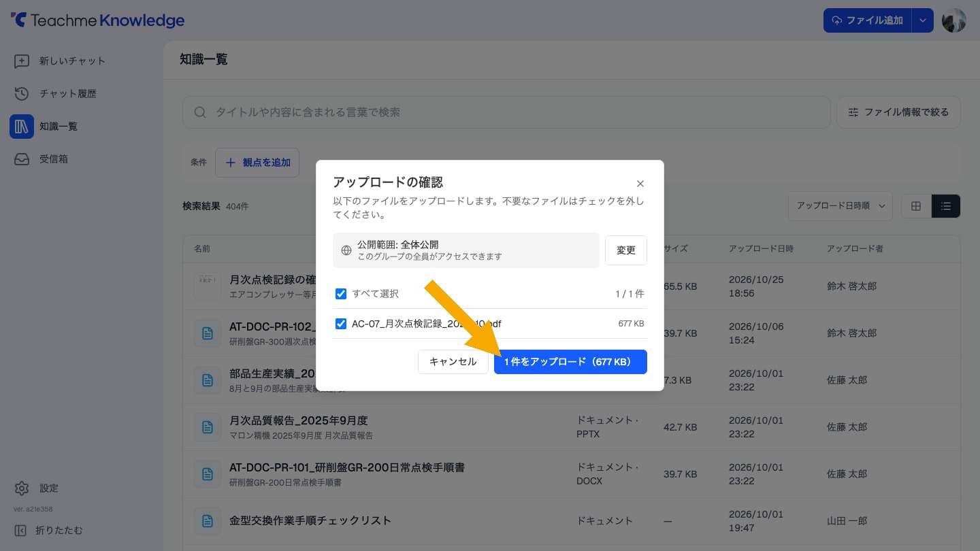The width and height of the screenshot is (980, 551).
Task: Open the 月次品質報告_2025年9月度 document title
Action: (x=299, y=420)
